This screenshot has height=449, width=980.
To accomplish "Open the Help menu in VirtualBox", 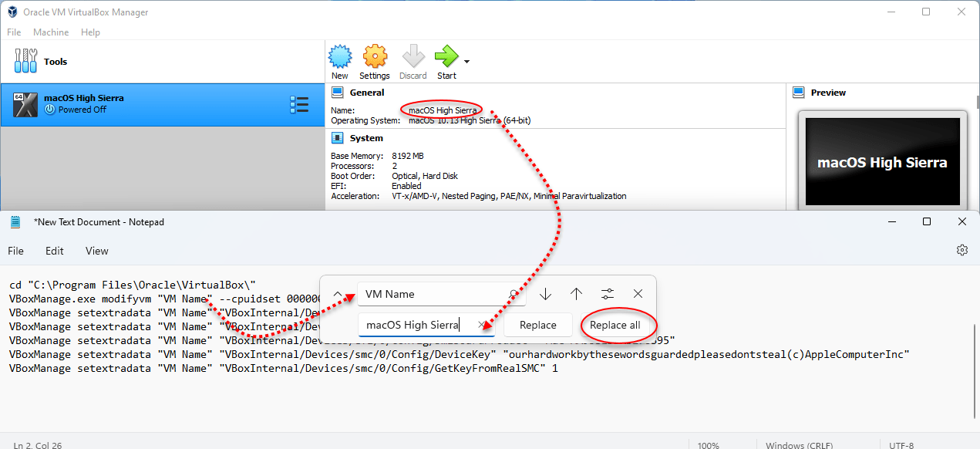I will point(90,32).
